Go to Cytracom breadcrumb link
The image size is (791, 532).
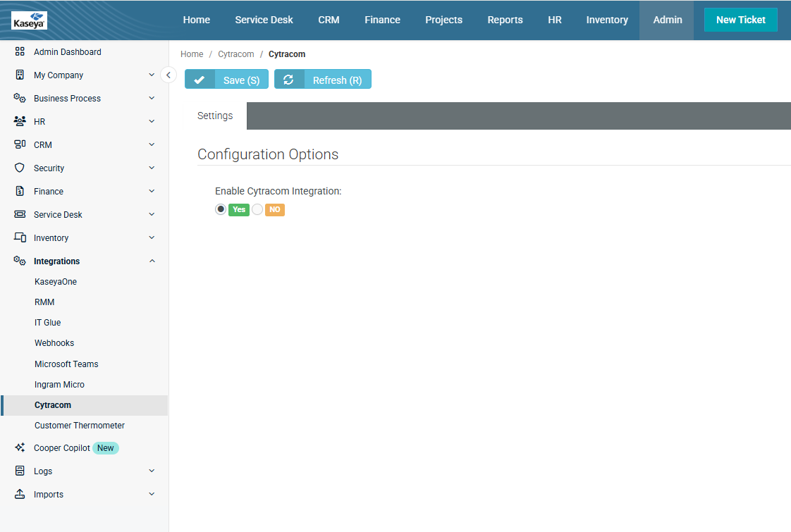pyautogui.click(x=235, y=54)
